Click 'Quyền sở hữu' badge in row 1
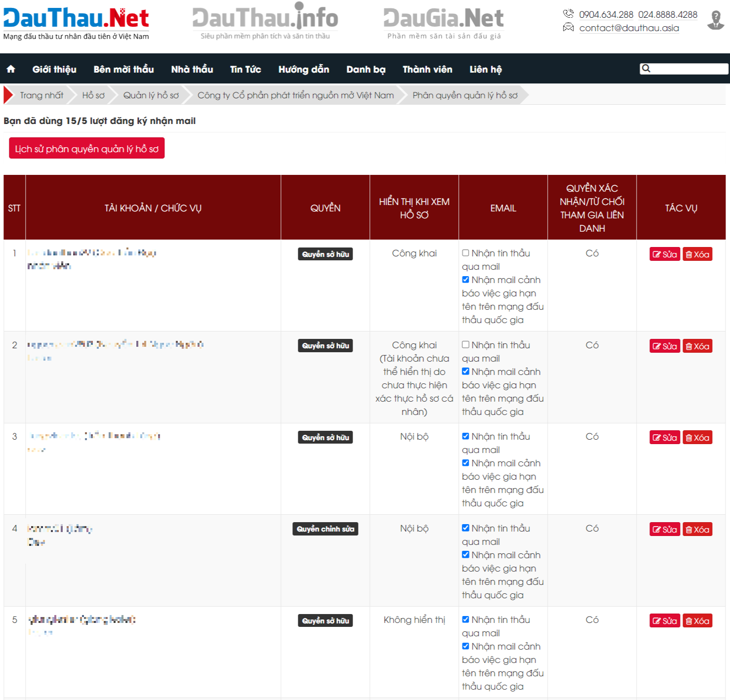 tap(325, 254)
